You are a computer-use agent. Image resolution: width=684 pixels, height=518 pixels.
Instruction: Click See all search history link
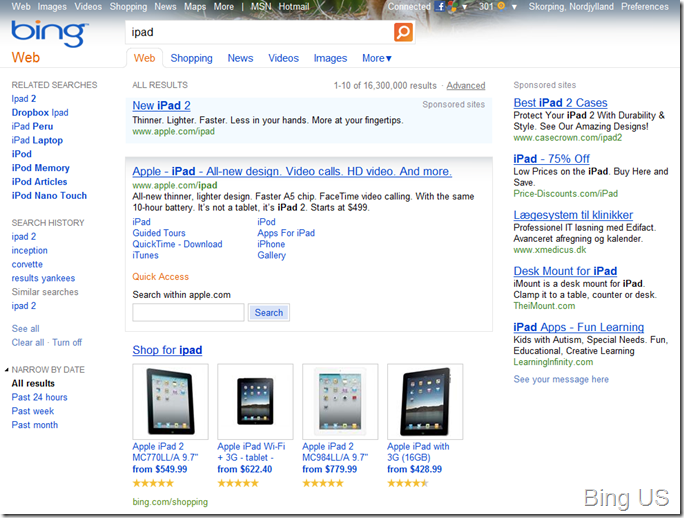[25, 329]
